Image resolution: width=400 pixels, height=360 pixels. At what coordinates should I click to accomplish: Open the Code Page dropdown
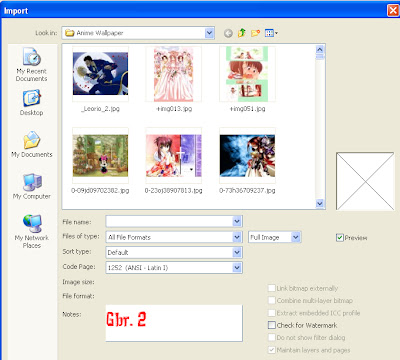tap(237, 267)
